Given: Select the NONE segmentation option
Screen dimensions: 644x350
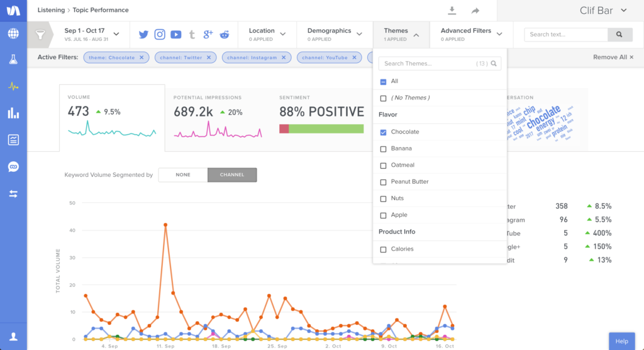Looking at the screenshot, I should click(x=183, y=175).
